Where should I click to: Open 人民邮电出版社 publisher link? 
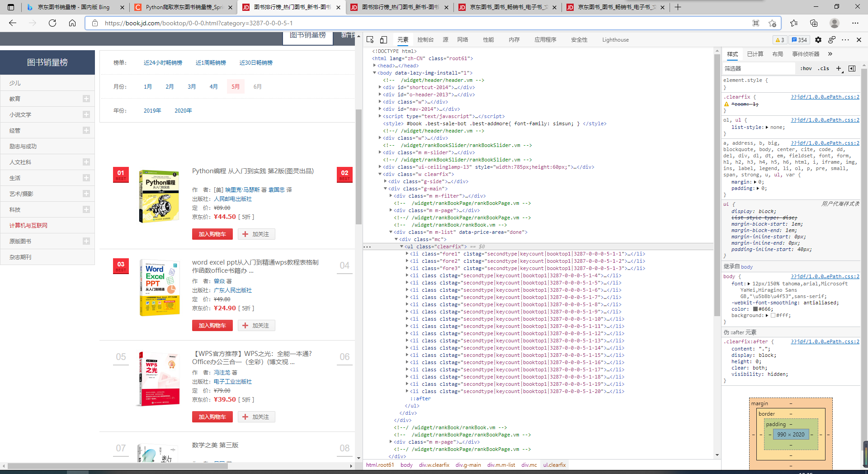(x=233, y=199)
